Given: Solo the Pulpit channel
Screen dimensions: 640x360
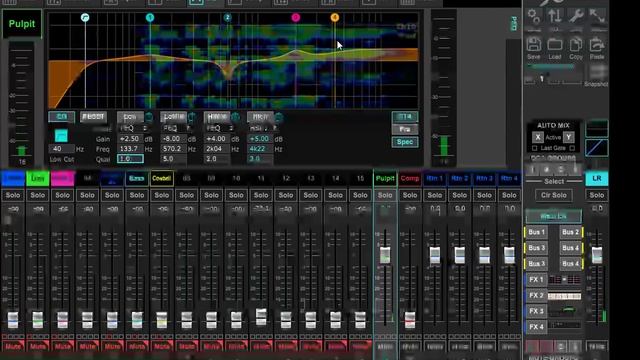Looking at the screenshot, I should tap(385, 195).
